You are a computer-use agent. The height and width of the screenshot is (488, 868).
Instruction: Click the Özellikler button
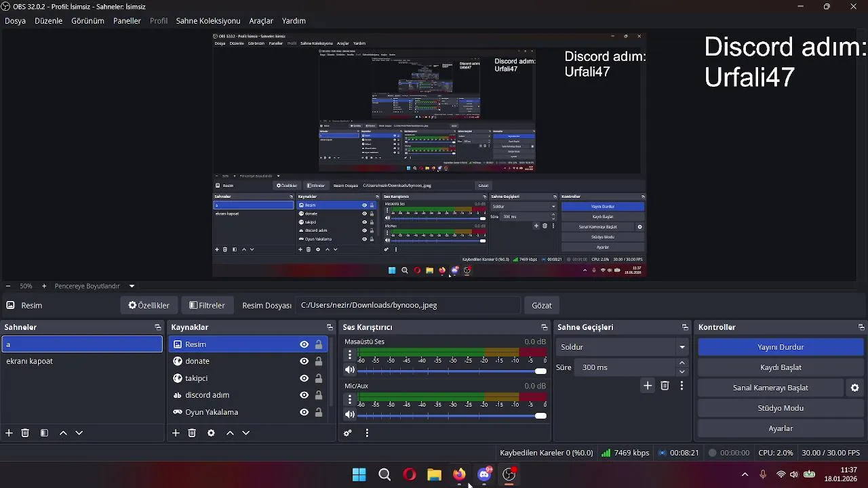(x=149, y=305)
